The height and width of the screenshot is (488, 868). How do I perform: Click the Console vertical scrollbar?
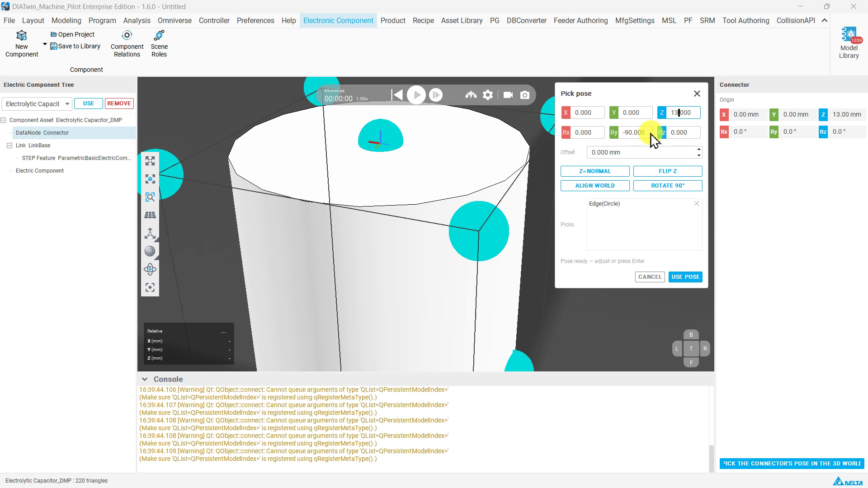711,458
